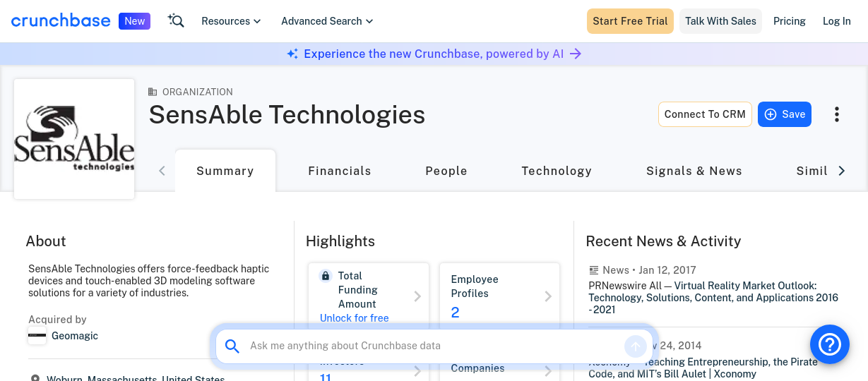
Task: Select Log In
Action: tap(837, 21)
